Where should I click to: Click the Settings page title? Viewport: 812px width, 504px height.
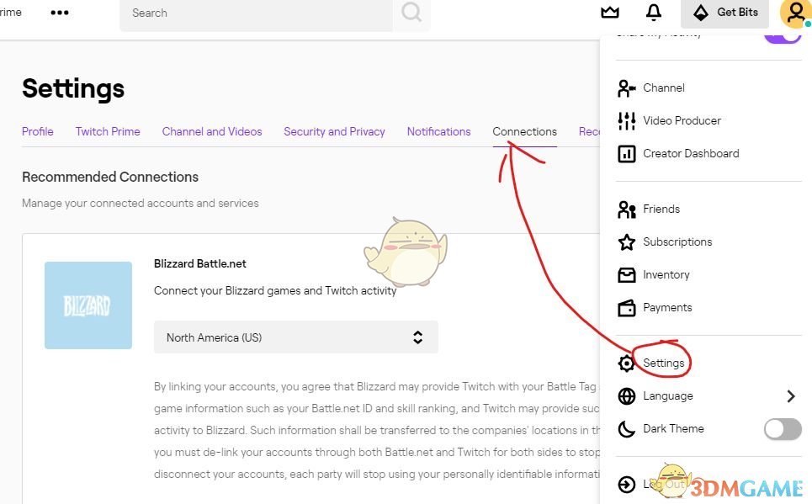(x=73, y=88)
